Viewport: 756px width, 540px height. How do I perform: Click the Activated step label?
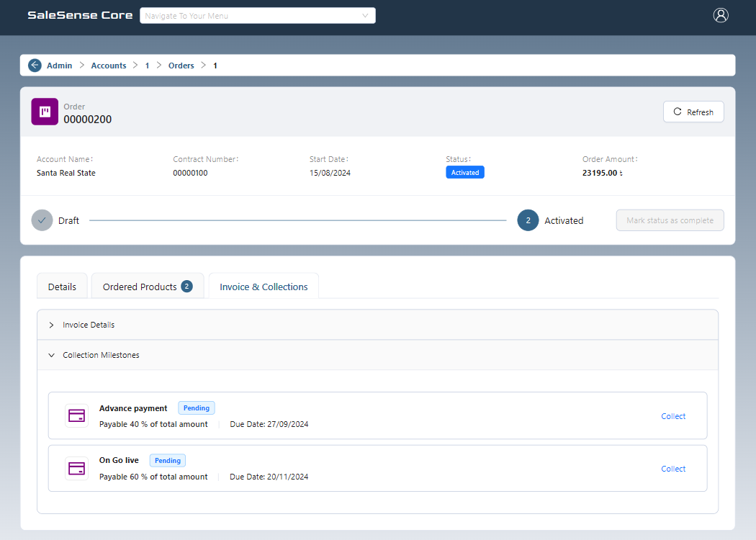[x=564, y=221]
